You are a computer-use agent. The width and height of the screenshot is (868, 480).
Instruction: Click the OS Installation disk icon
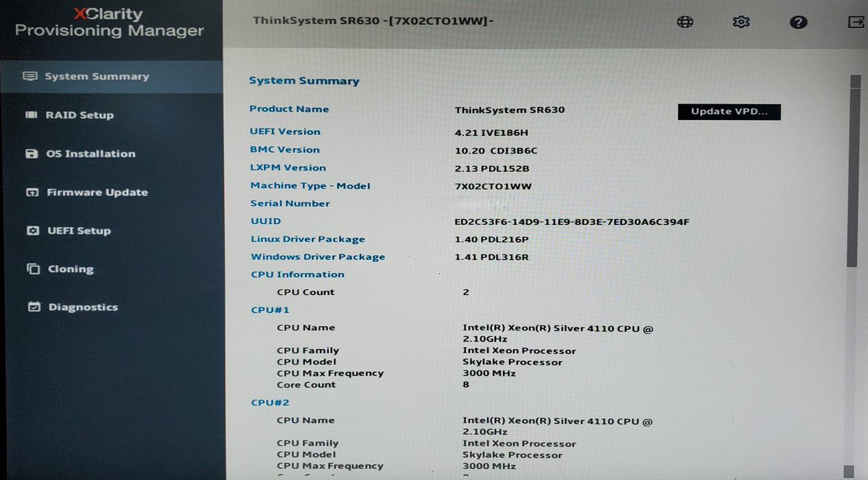(x=32, y=154)
